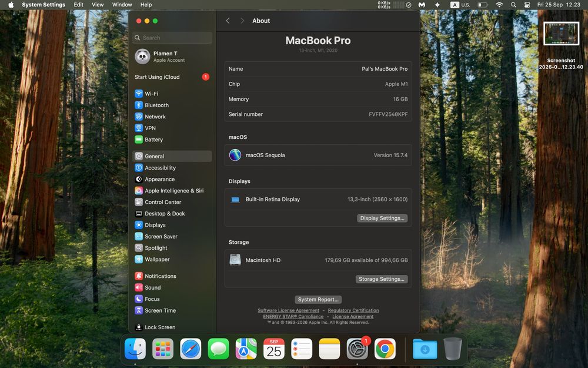The image size is (588, 368).
Task: Click the Storage Settings button
Action: [382, 279]
